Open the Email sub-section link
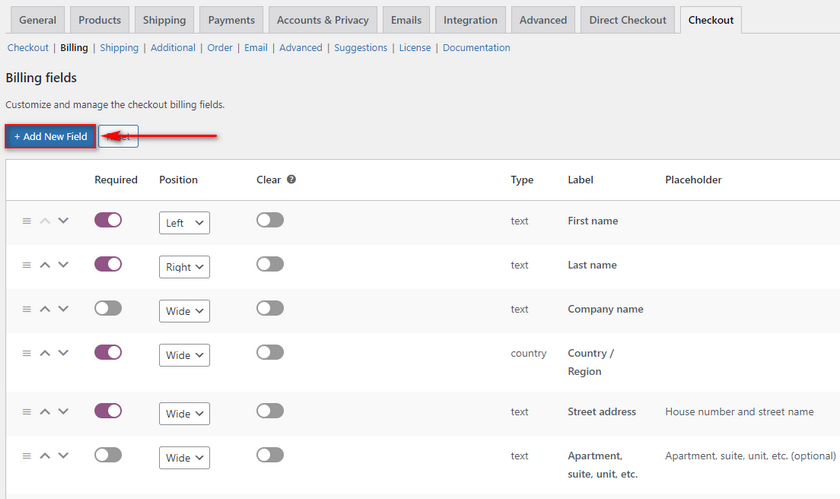This screenshot has height=499, width=840. point(256,47)
